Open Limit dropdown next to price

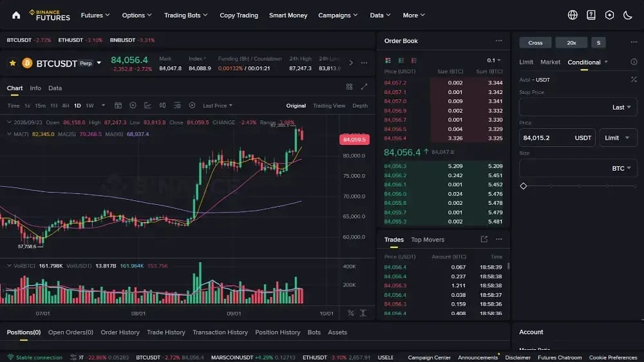(618, 138)
